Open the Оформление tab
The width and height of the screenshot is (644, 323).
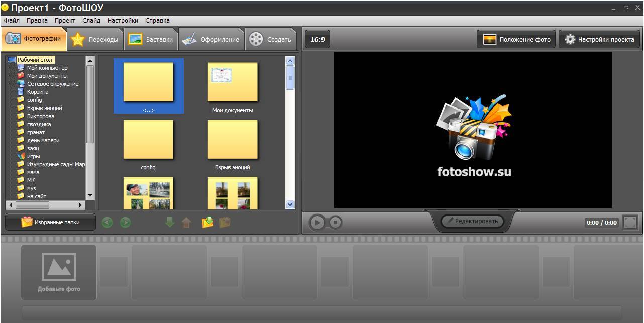click(x=211, y=39)
